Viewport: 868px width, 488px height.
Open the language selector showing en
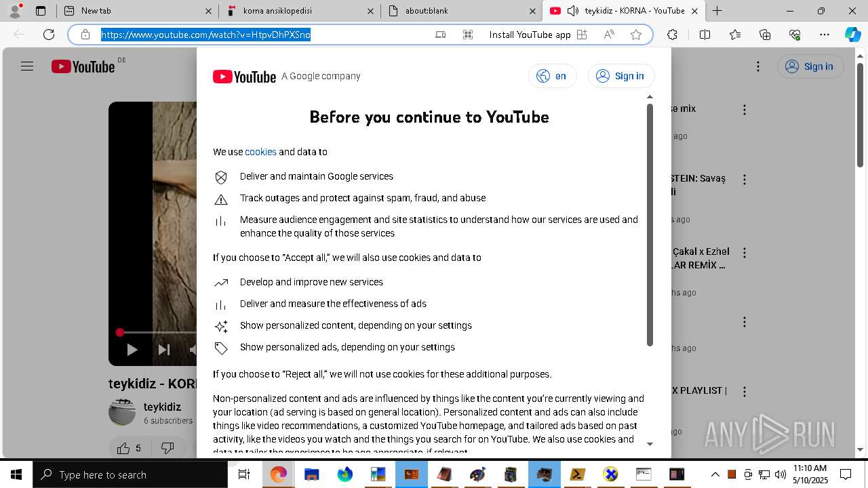click(x=552, y=76)
